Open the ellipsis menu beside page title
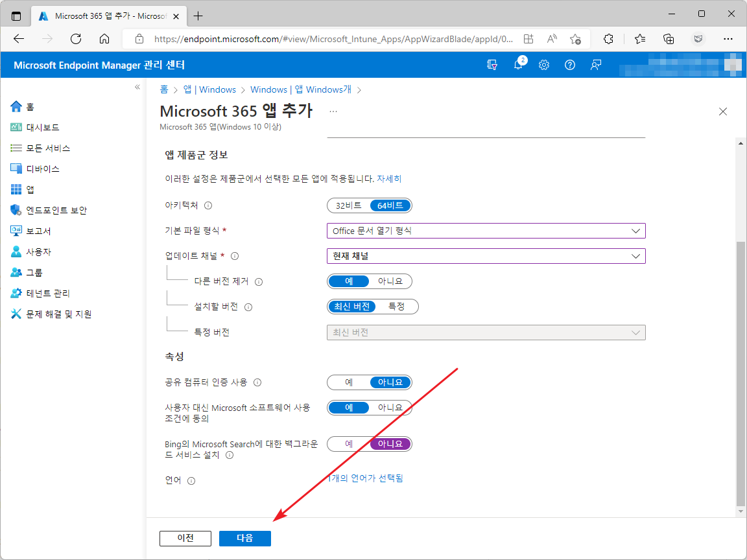747x560 pixels. point(333,111)
